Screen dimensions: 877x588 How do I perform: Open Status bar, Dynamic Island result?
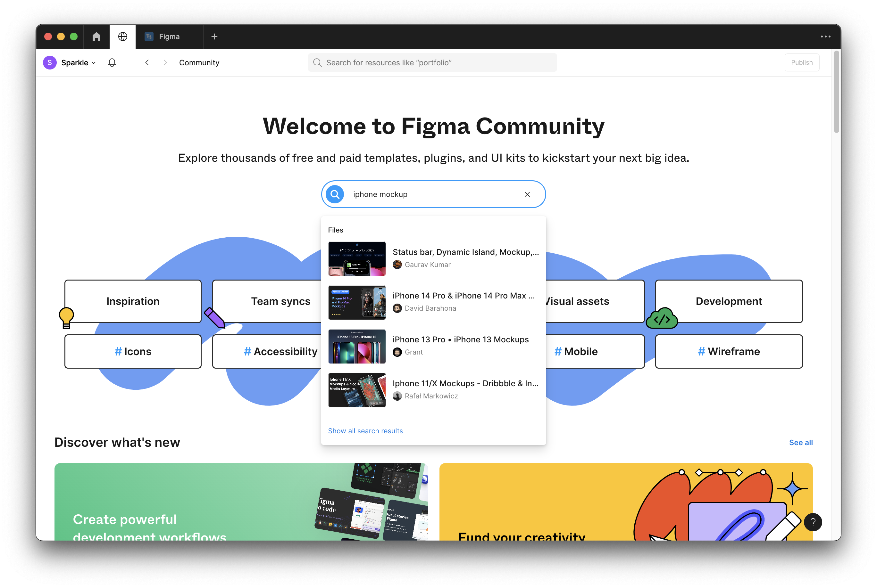click(465, 252)
